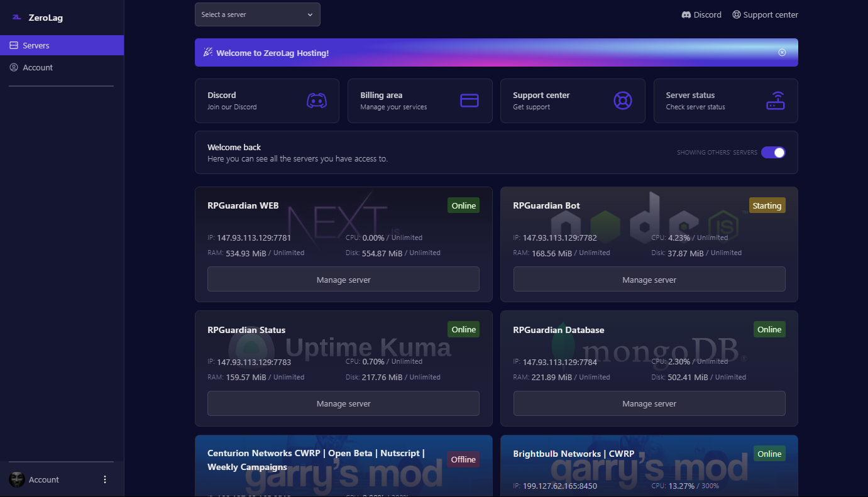Click CPU value 13.27% on Brightbulb
This screenshot has height=497, width=868.
(681, 486)
